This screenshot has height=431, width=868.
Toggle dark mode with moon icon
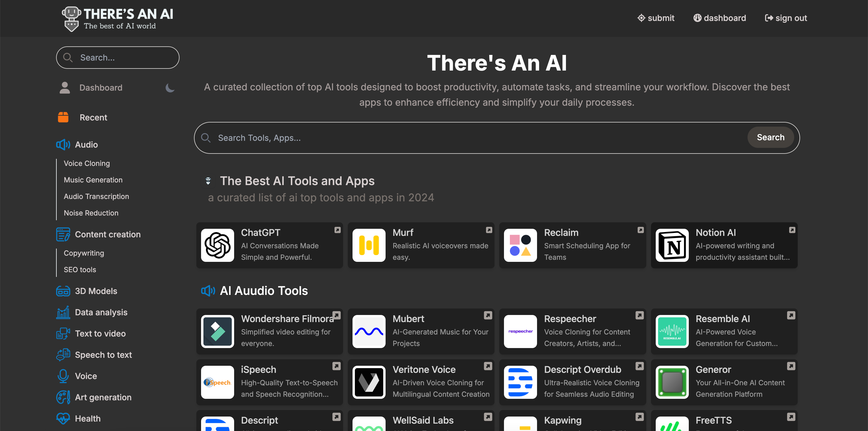[170, 88]
